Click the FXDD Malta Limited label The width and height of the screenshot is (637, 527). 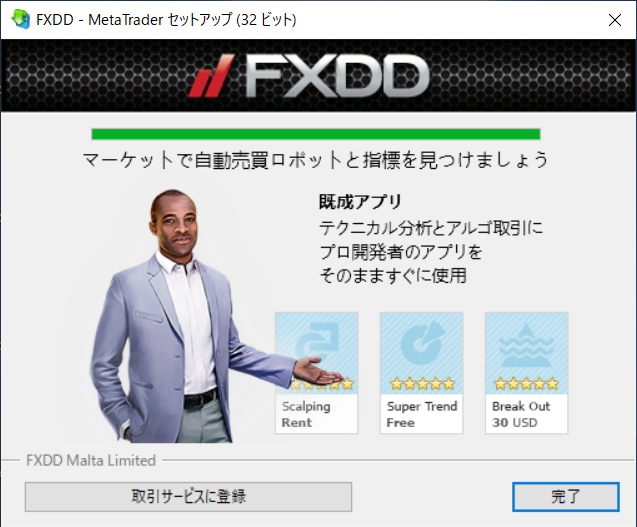pyautogui.click(x=91, y=460)
